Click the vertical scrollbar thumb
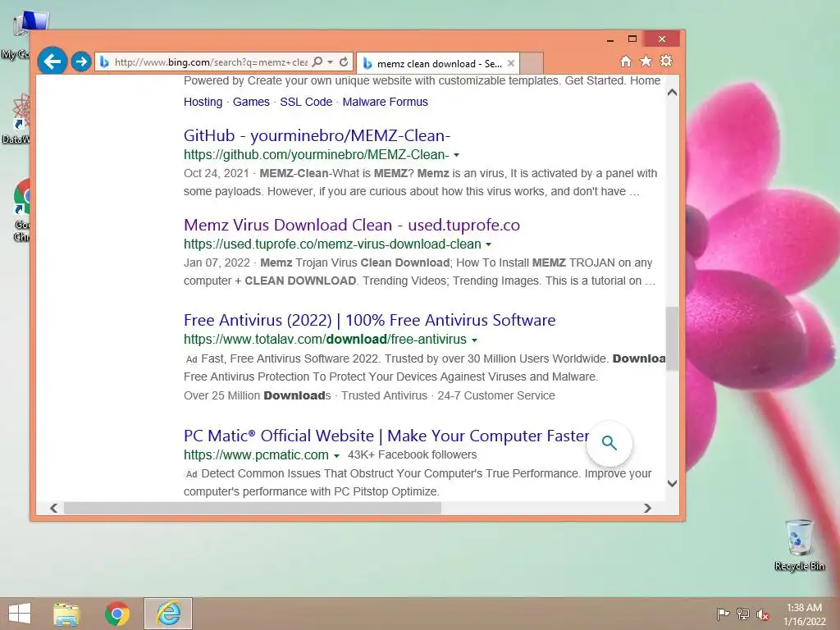Viewport: 840px width, 630px height. 673,339
